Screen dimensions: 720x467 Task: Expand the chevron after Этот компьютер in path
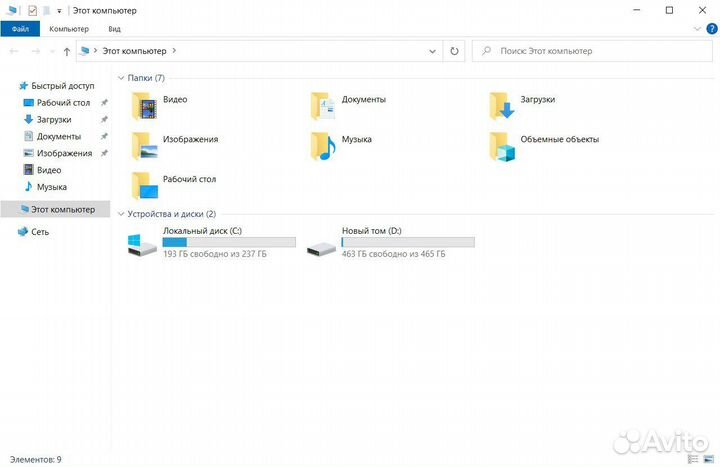point(174,51)
